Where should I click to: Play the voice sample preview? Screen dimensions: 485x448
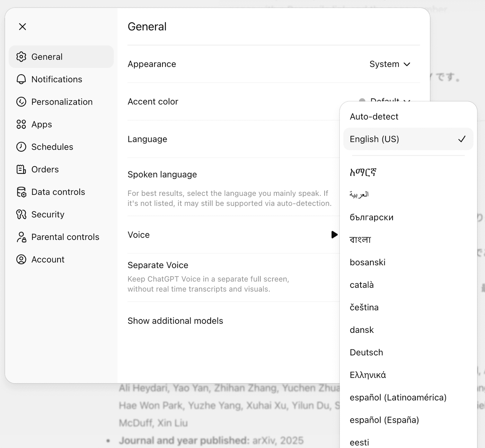334,235
